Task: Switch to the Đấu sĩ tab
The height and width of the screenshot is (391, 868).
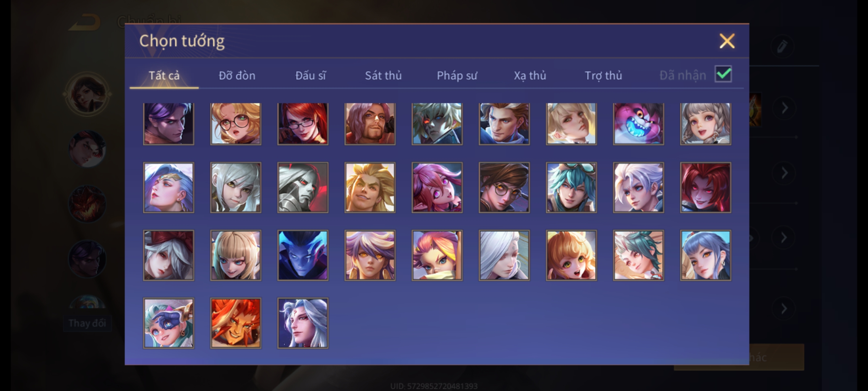Action: click(310, 75)
